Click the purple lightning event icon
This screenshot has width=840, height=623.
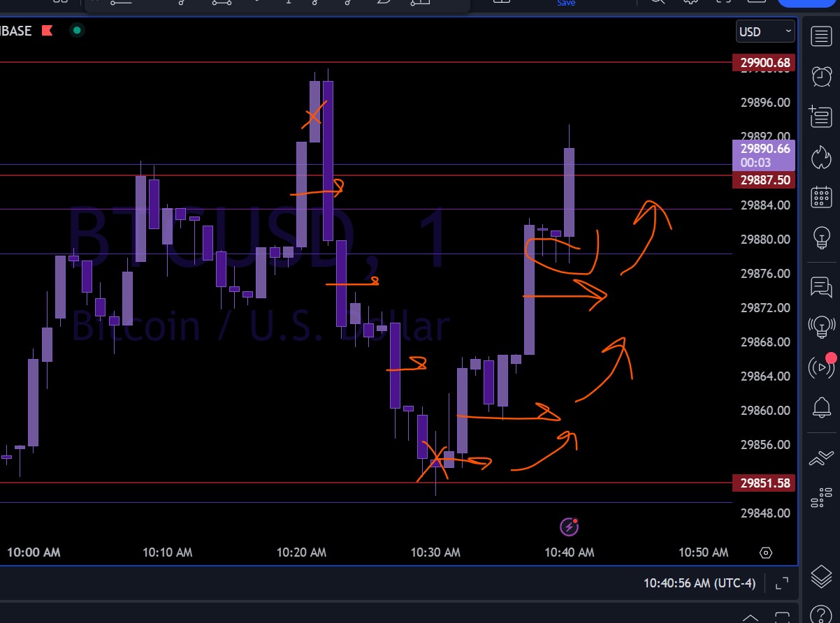(x=570, y=527)
